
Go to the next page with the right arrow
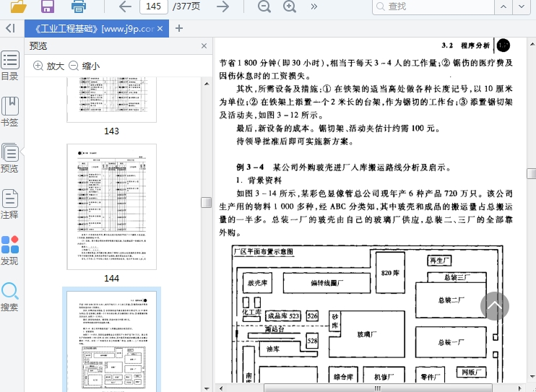223,6
